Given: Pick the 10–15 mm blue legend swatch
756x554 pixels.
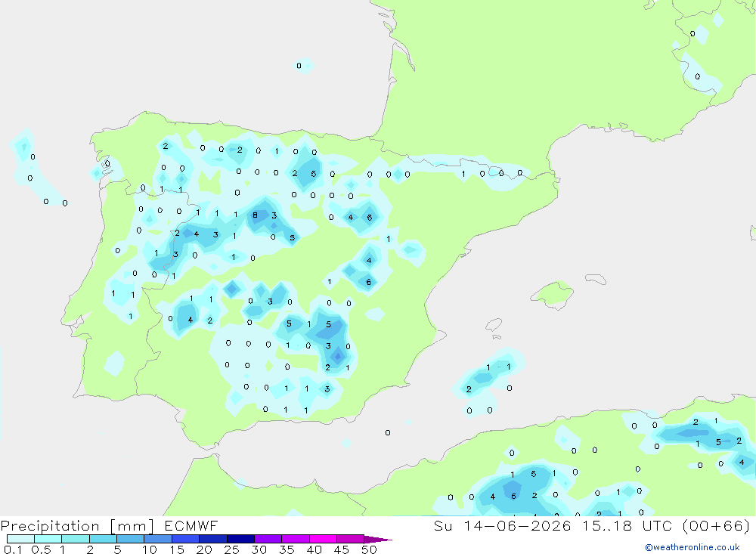Looking at the screenshot, I should click(158, 539).
